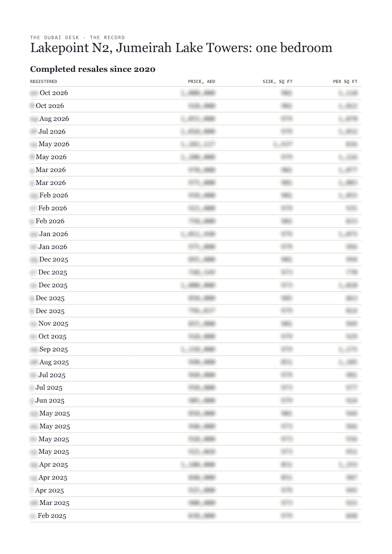Click the blurred per sq ft value in Feb 2025 row
The width and height of the screenshot is (392, 554).
point(351,516)
